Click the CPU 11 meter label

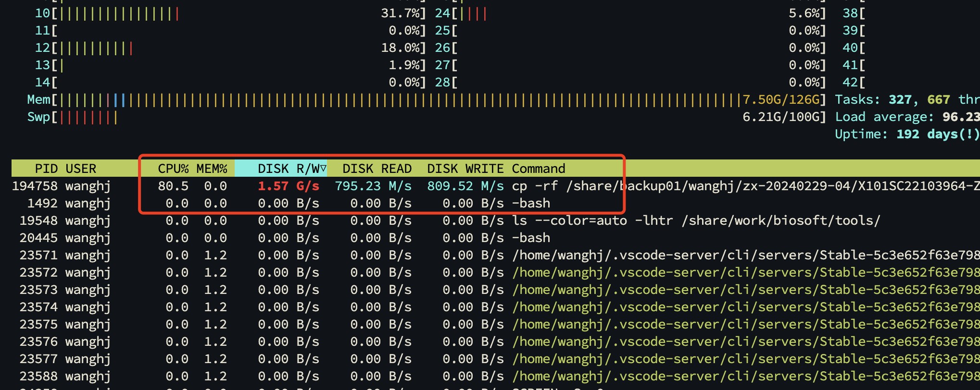(42, 30)
